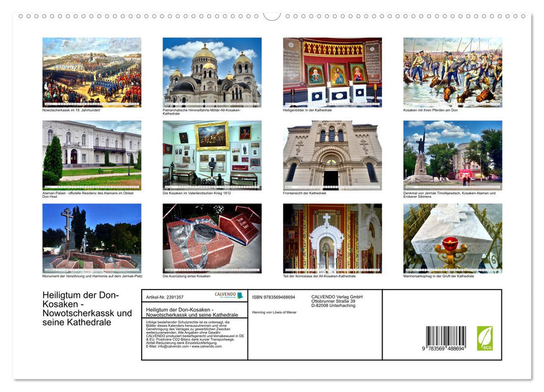This screenshot has width=544, height=392.
Task: Open the gold-domed Himmelfahrts cathedral photo
Action: (x=212, y=72)
